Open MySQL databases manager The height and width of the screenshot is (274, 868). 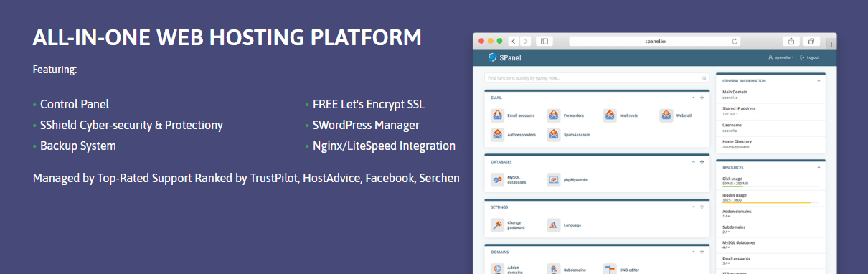[509, 180]
